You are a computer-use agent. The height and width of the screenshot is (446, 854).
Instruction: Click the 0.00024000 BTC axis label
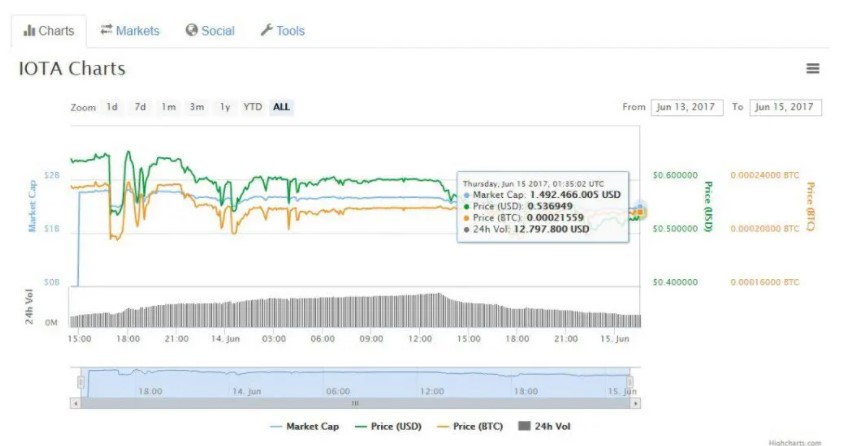click(765, 175)
